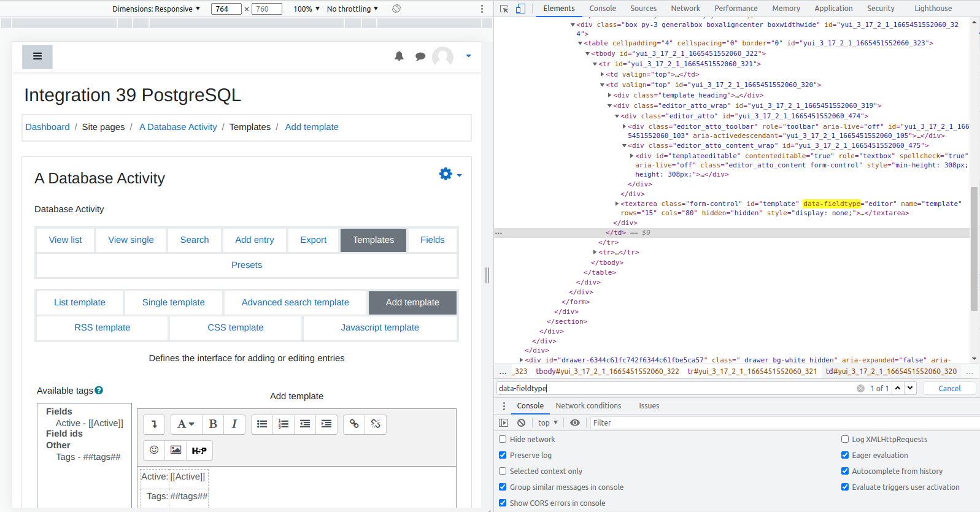This screenshot has height=512, width=980.
Task: Go to next search result
Action: tap(910, 388)
